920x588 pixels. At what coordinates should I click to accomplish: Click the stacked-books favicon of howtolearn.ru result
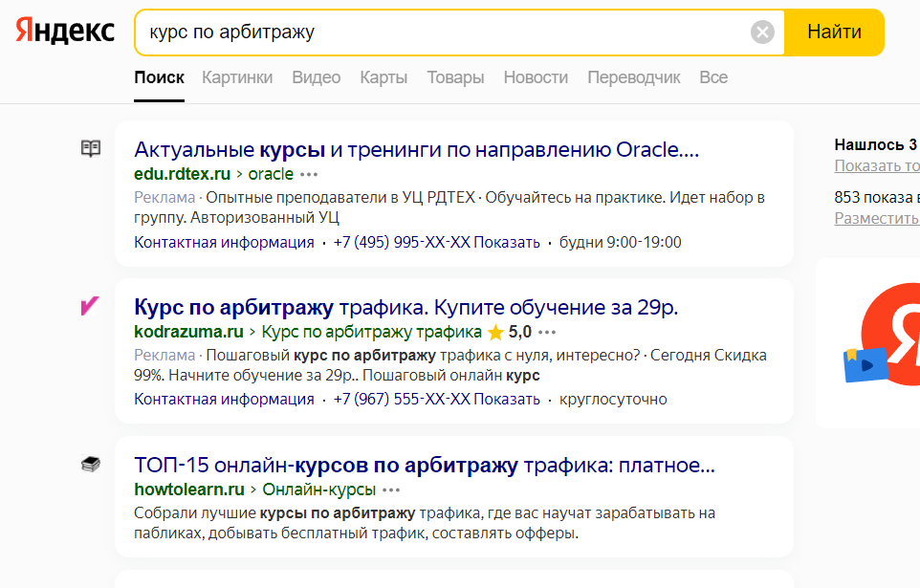point(91,464)
